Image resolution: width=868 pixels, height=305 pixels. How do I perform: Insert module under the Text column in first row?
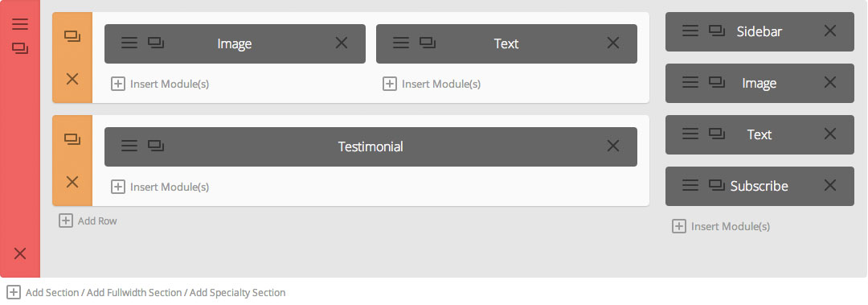pyautogui.click(x=432, y=84)
